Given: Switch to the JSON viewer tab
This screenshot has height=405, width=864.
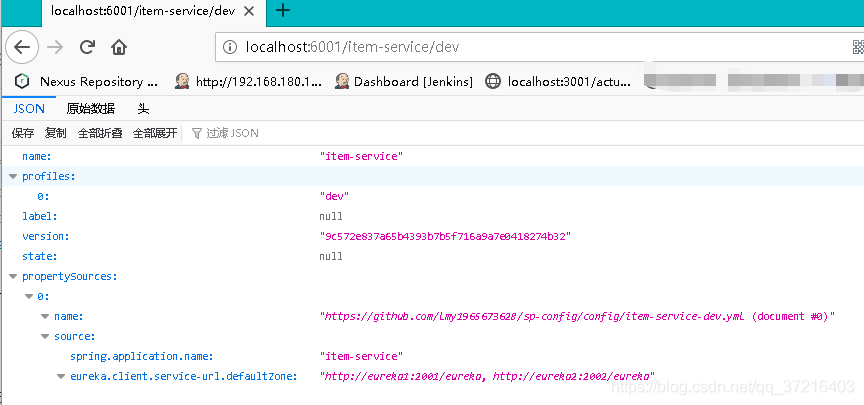Looking at the screenshot, I should (x=29, y=109).
